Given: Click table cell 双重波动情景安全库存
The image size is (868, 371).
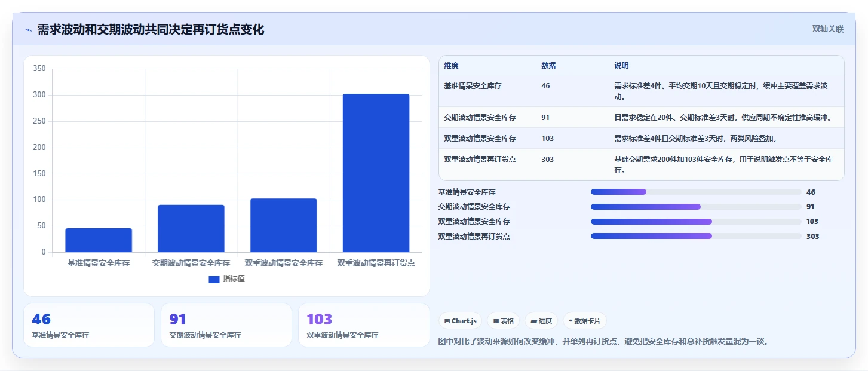Looking at the screenshot, I should pos(480,139).
